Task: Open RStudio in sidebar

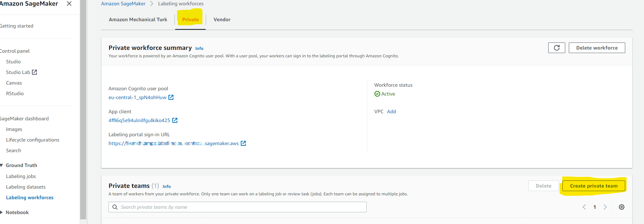Action: click(x=15, y=93)
